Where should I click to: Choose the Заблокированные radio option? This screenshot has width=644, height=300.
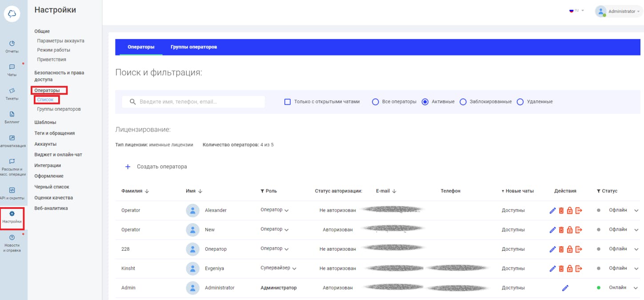(463, 102)
